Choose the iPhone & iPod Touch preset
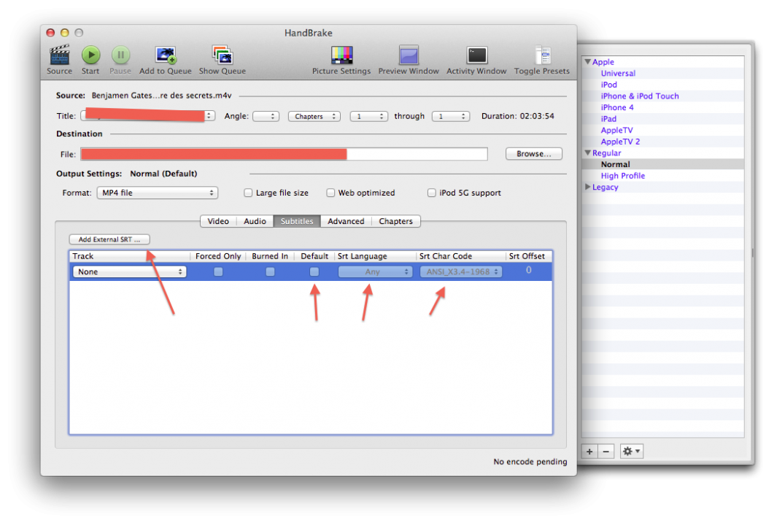766x532 pixels. [x=640, y=96]
